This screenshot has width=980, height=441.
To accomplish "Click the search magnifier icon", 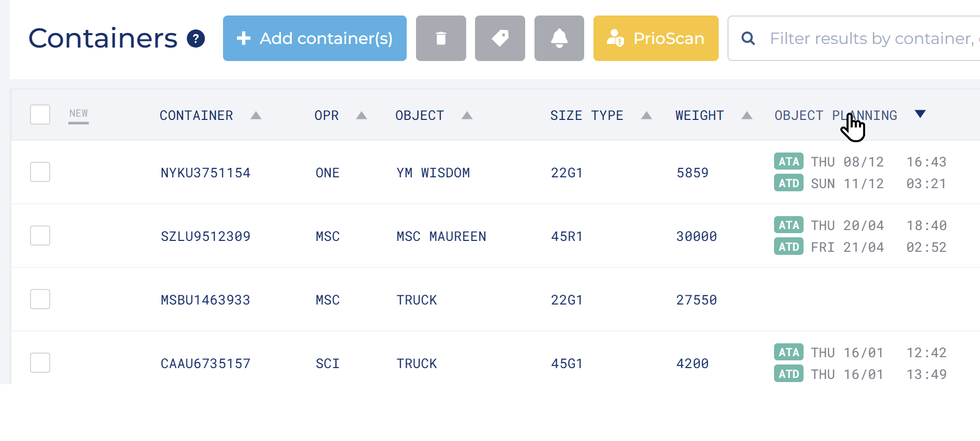I will pyautogui.click(x=748, y=38).
